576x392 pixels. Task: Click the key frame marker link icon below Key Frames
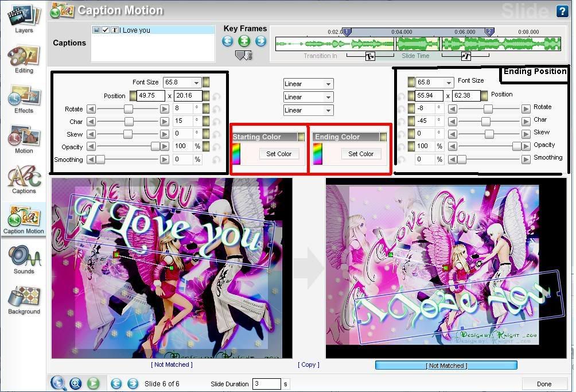coord(244,56)
